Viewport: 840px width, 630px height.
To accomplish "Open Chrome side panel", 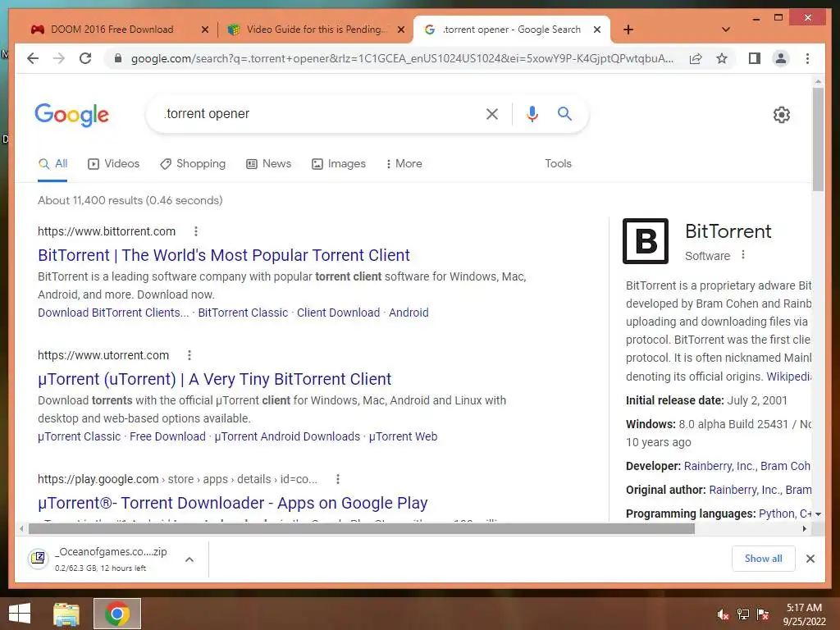I will [755, 58].
